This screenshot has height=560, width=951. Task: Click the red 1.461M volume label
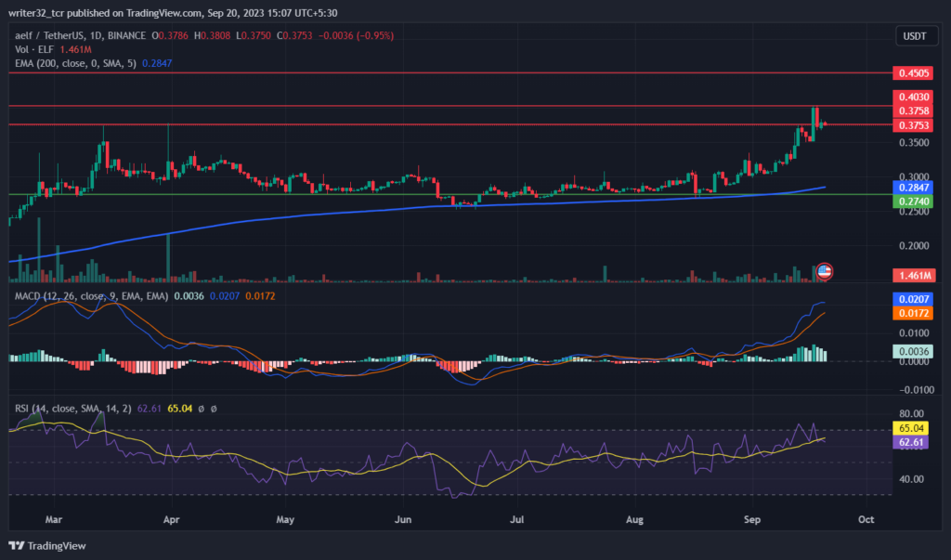click(914, 276)
